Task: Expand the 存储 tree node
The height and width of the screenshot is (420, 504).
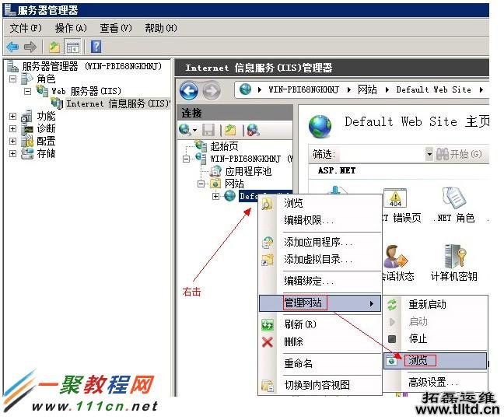Action: pyautogui.click(x=12, y=153)
